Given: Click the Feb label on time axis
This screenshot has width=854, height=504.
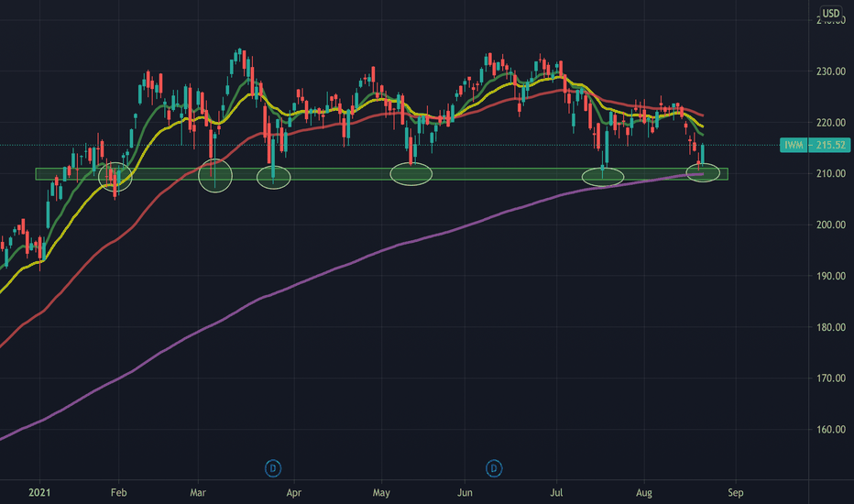Looking at the screenshot, I should (x=118, y=493).
